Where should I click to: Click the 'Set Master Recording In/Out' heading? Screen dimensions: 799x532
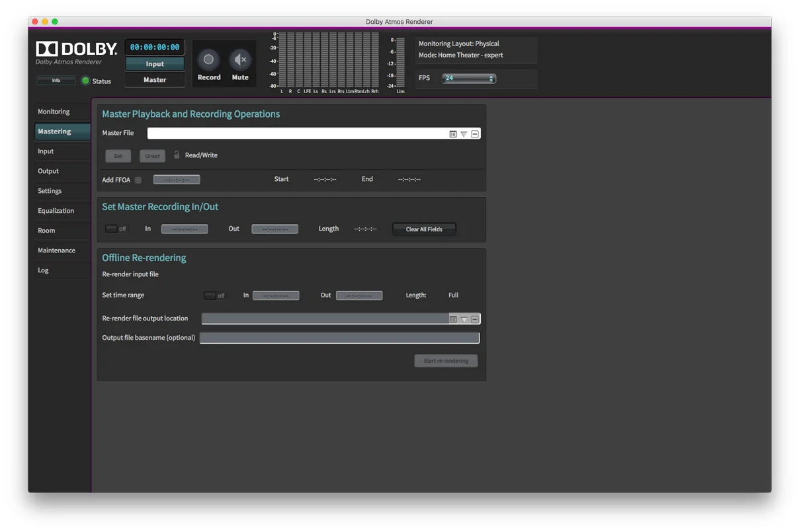[160, 207]
